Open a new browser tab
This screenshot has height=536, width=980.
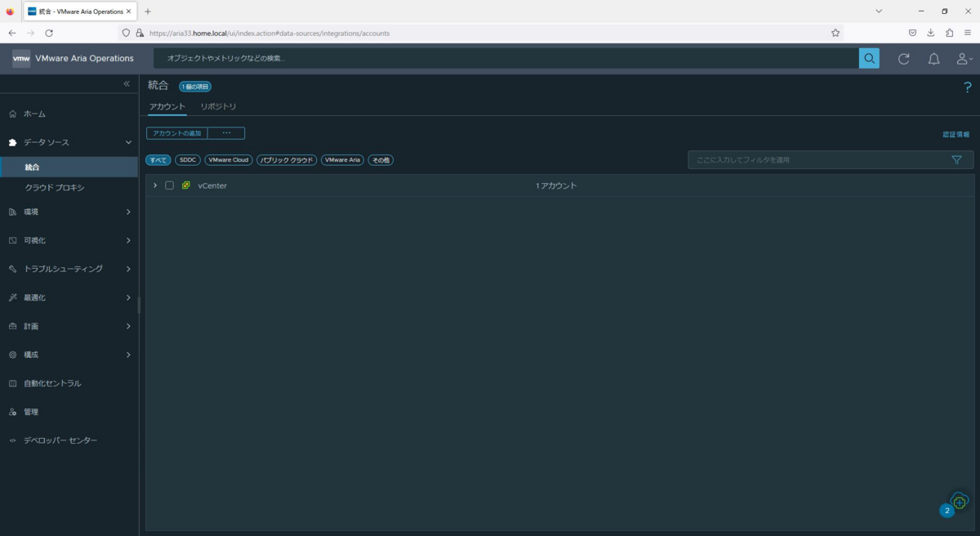148,11
